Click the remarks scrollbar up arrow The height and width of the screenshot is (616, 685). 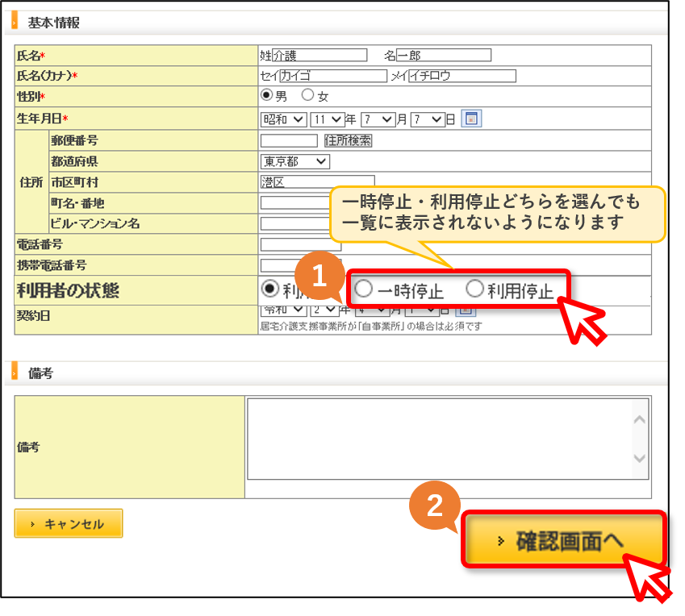point(640,419)
